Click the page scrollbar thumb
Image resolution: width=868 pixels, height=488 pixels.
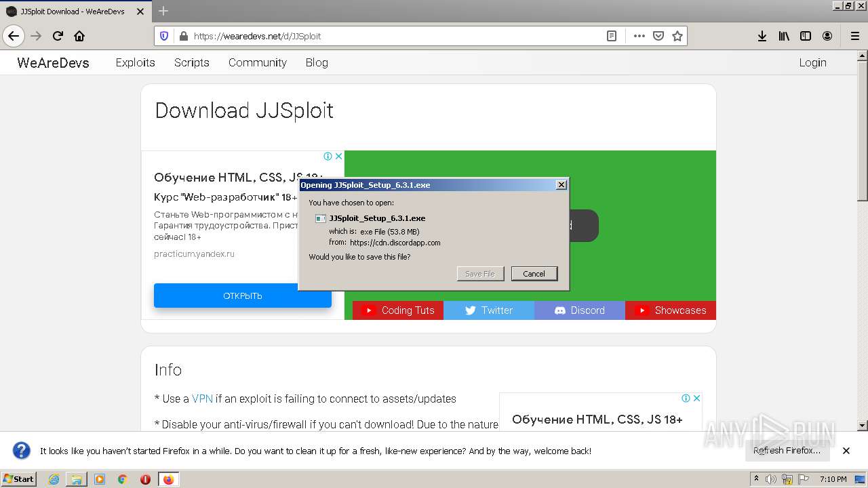[x=863, y=131]
